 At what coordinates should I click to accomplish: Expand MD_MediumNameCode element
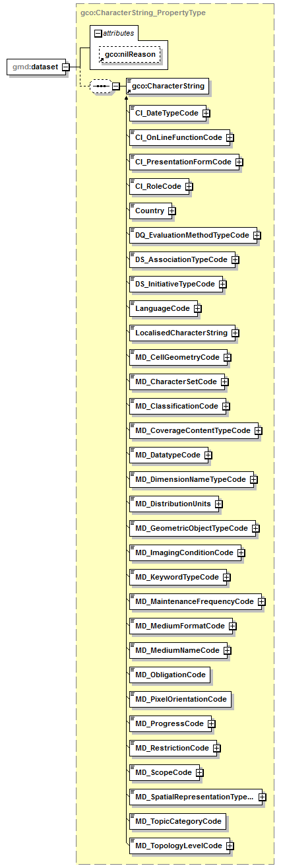228,650
